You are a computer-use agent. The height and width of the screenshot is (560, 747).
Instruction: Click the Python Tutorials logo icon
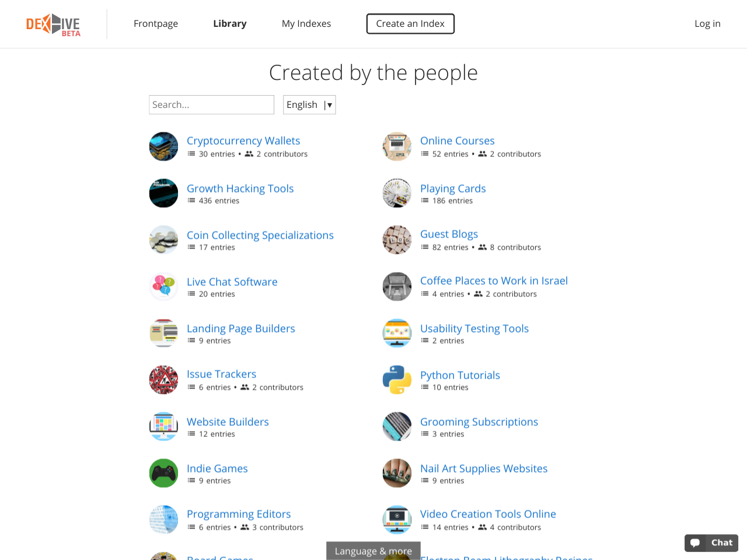(397, 380)
